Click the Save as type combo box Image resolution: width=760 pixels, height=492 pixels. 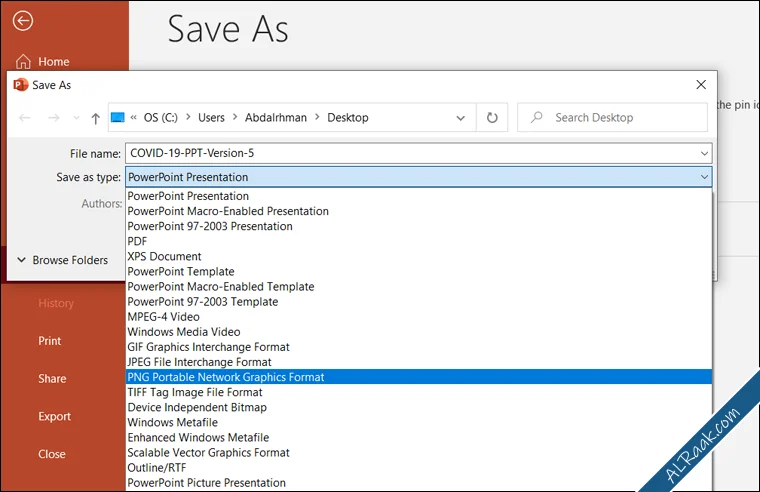(419, 177)
